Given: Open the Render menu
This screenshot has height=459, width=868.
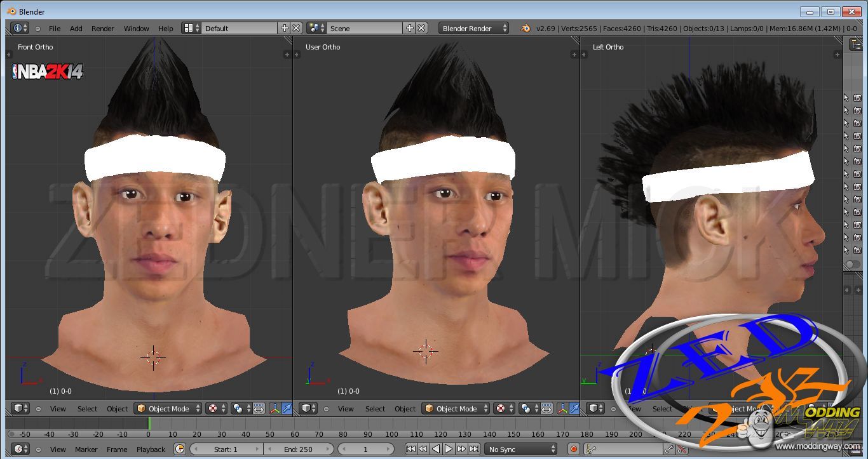Looking at the screenshot, I should pos(102,29).
